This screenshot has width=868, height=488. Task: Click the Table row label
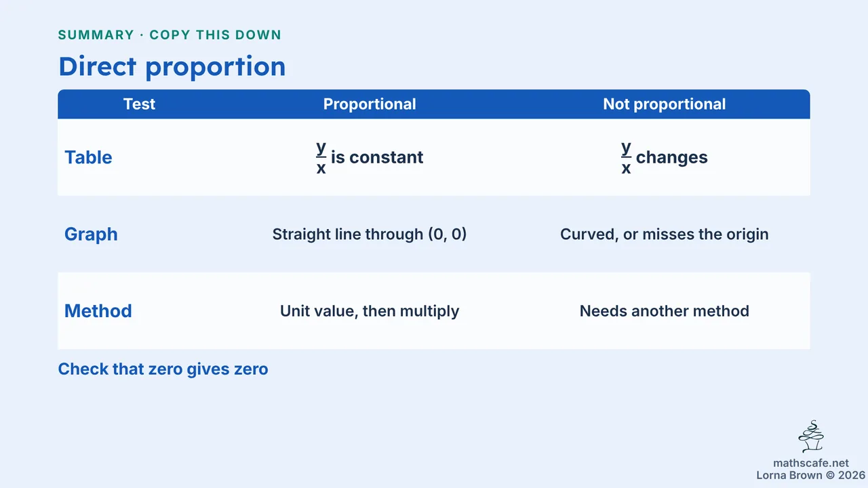[88, 157]
